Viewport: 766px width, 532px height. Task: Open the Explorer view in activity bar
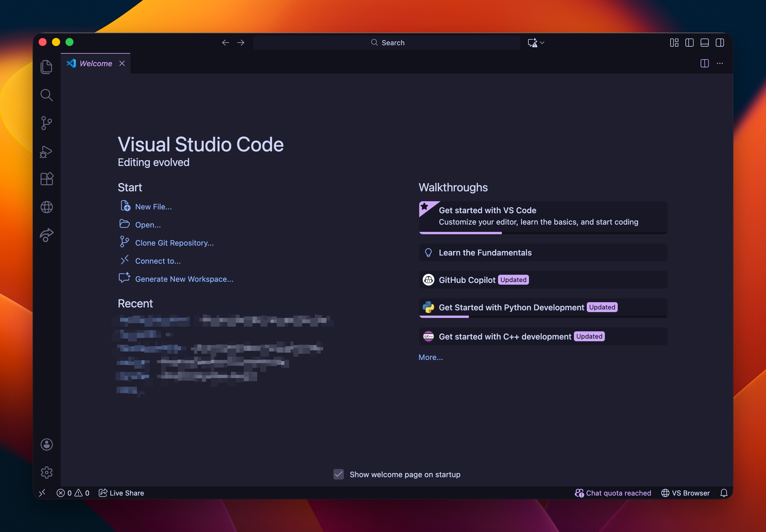tap(46, 67)
